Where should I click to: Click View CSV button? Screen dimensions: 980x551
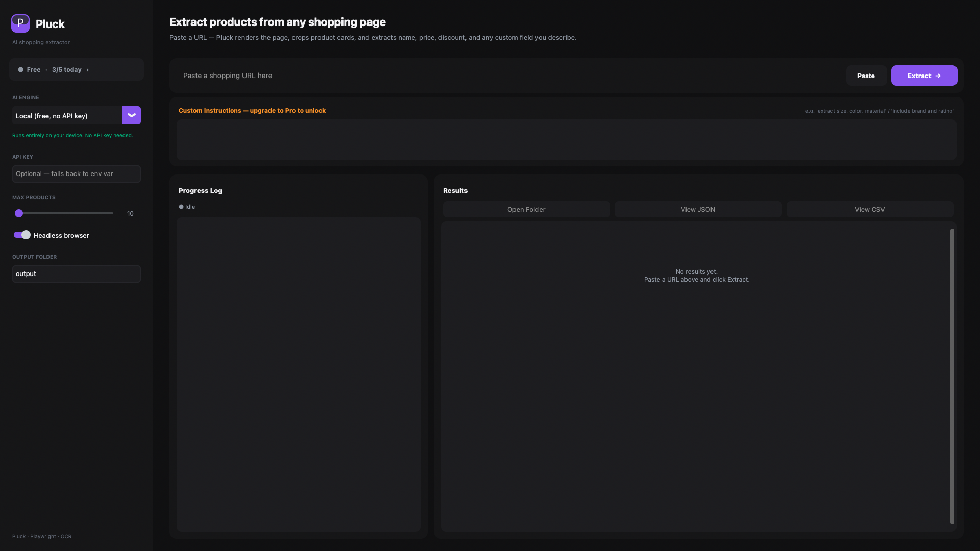(x=870, y=209)
